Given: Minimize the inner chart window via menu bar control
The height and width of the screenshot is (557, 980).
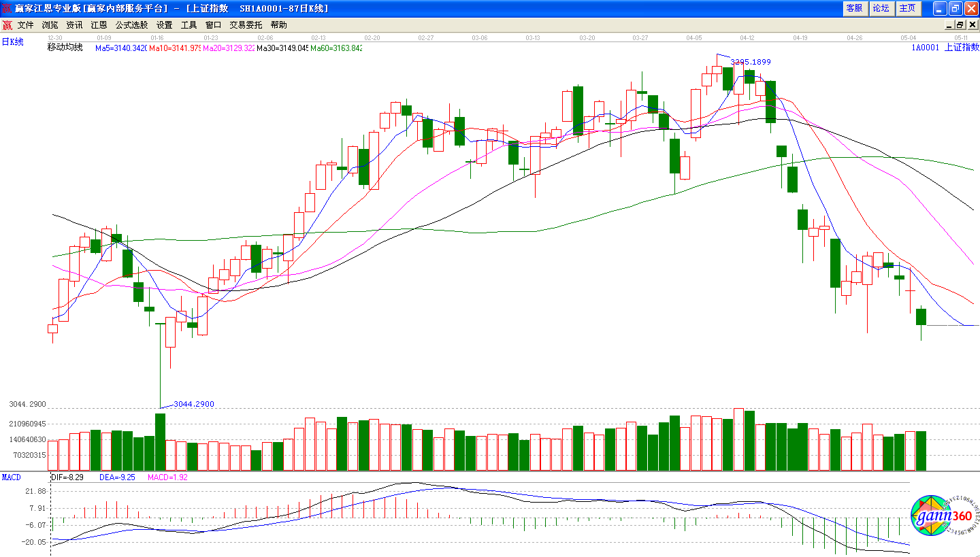Looking at the screenshot, I should (949, 25).
